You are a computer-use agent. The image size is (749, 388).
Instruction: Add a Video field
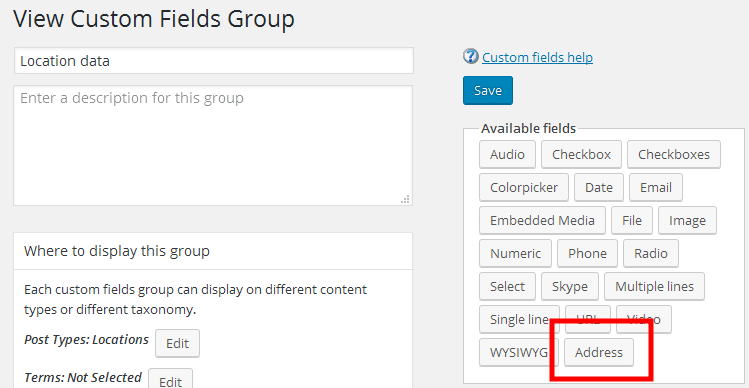click(644, 319)
